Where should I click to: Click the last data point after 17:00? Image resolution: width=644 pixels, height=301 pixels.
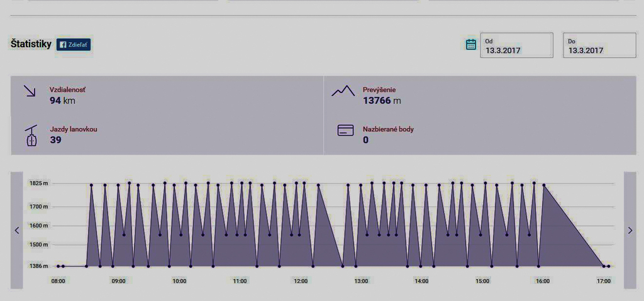click(609, 266)
